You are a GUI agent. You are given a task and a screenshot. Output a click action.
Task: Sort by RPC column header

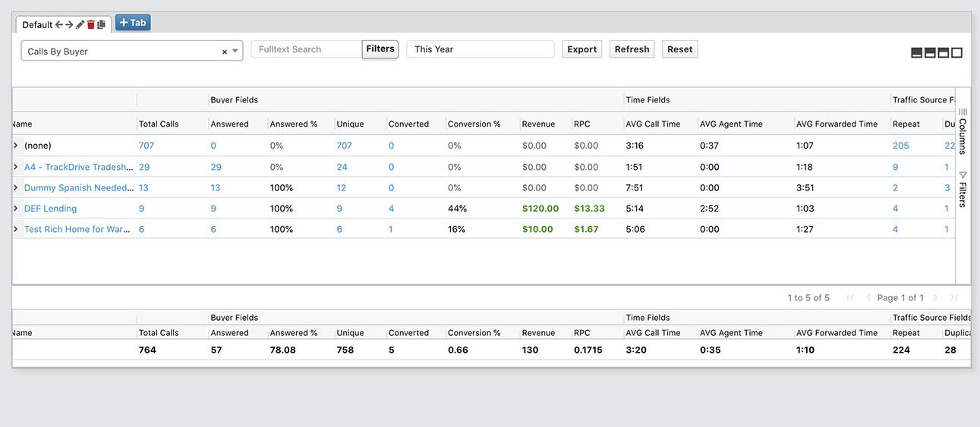click(x=581, y=124)
